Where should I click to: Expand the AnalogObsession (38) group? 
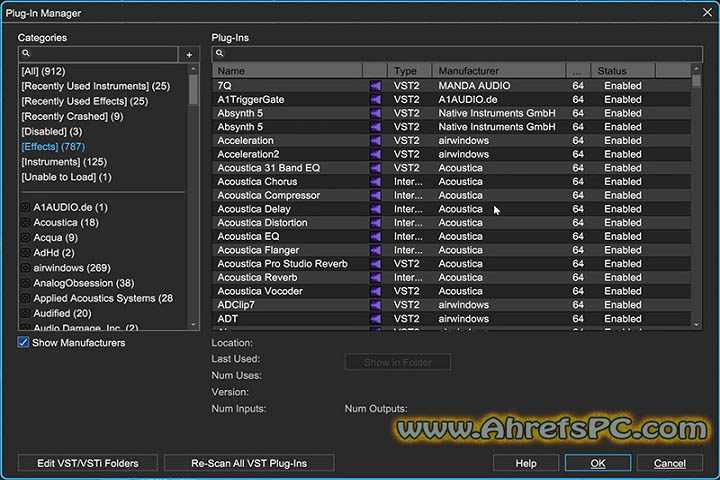tap(26, 283)
